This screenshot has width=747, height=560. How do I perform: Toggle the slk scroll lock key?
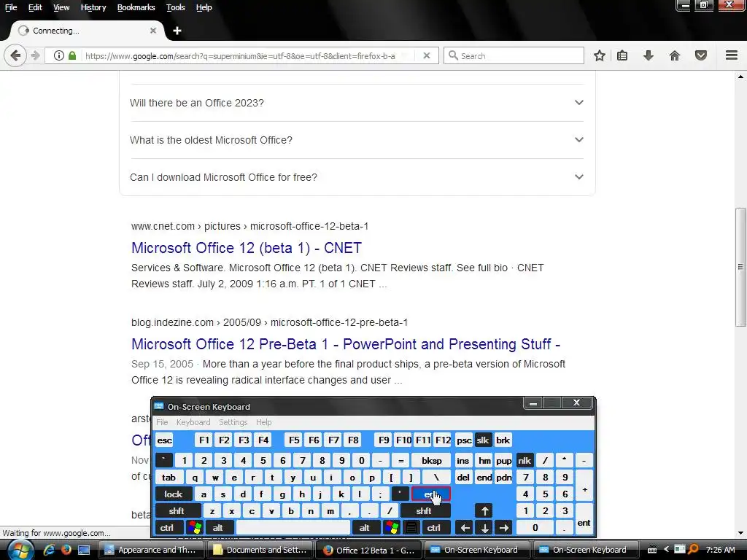[x=483, y=440]
